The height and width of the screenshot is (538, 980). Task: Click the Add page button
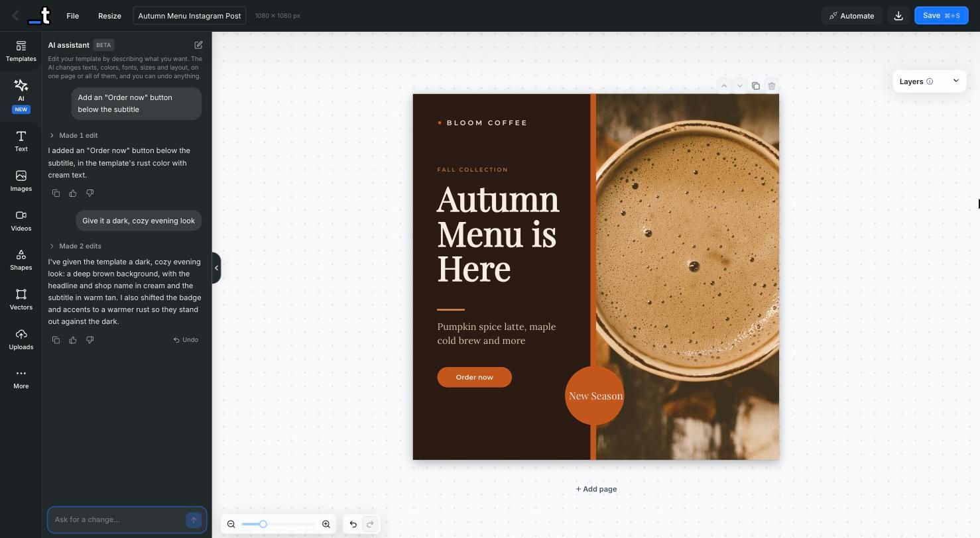click(596, 489)
